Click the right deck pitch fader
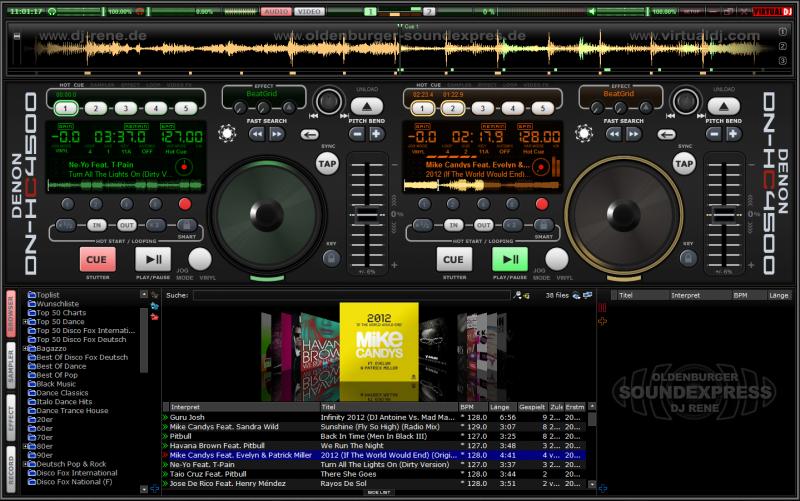 [x=724, y=214]
